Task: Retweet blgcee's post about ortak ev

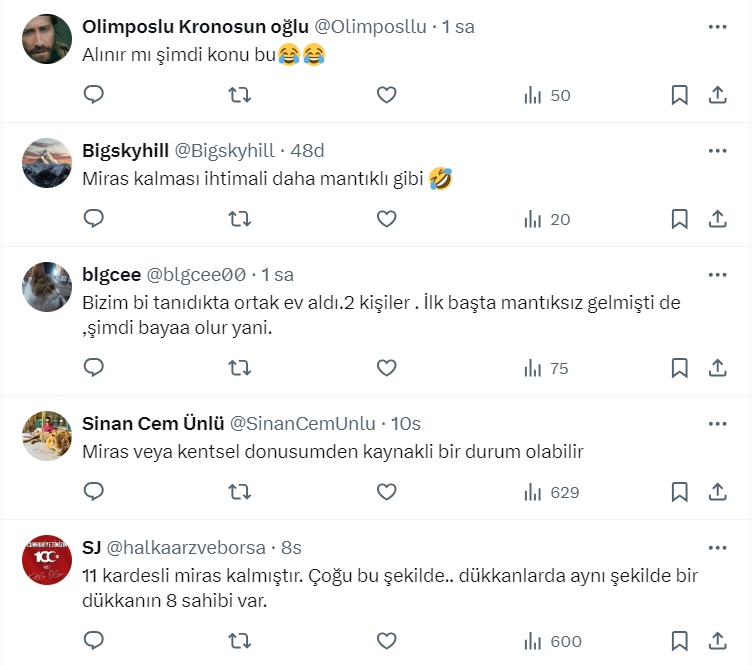Action: point(240,368)
